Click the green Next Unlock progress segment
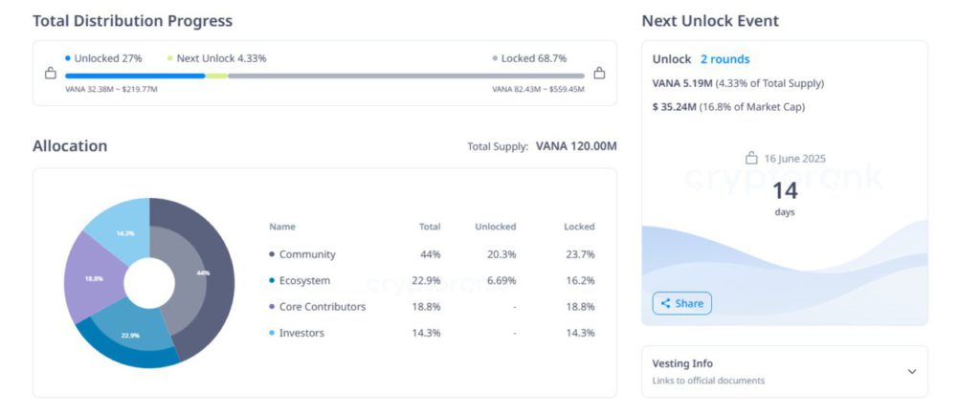The height and width of the screenshot is (415, 980). (x=216, y=76)
